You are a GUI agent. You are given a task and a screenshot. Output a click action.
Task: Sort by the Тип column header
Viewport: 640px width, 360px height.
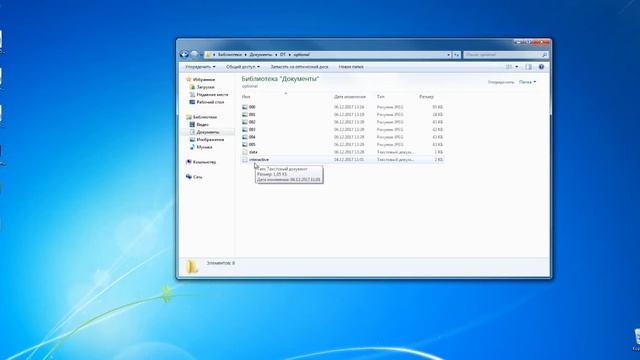(380, 97)
